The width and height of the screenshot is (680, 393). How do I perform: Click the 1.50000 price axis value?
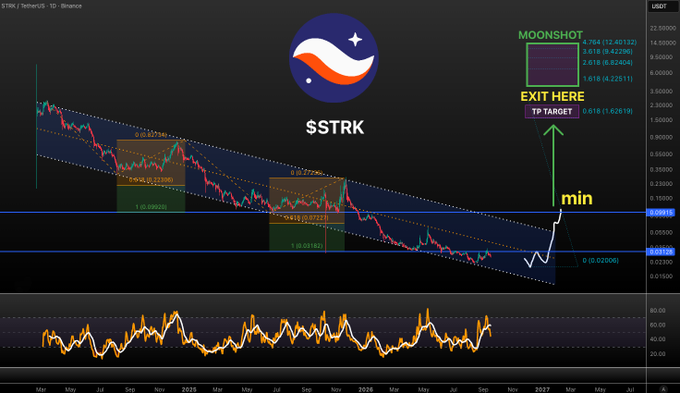tap(661, 120)
